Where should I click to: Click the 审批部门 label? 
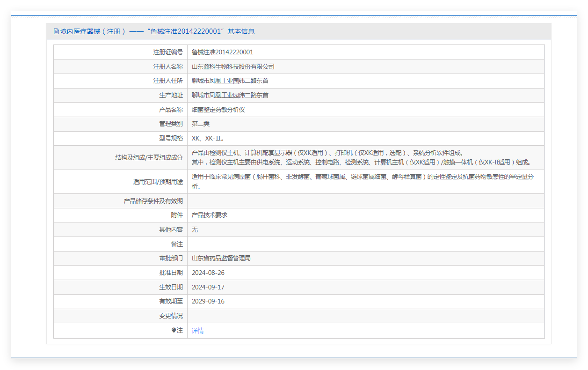tap(171, 258)
